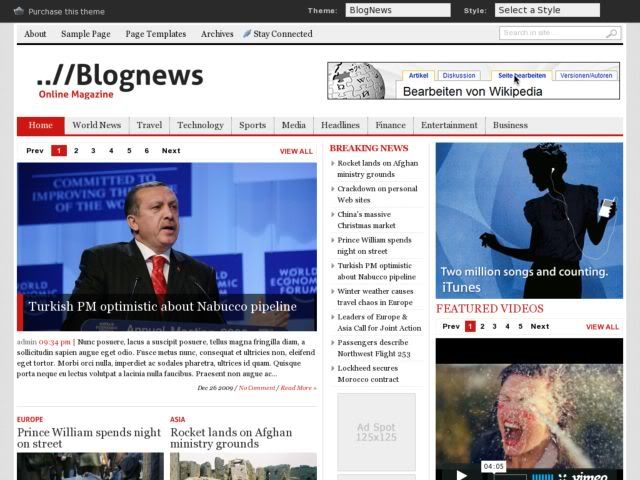640x480 pixels.
Task: Open breaking news Winter weather causes travel chaos
Action: (x=375, y=297)
